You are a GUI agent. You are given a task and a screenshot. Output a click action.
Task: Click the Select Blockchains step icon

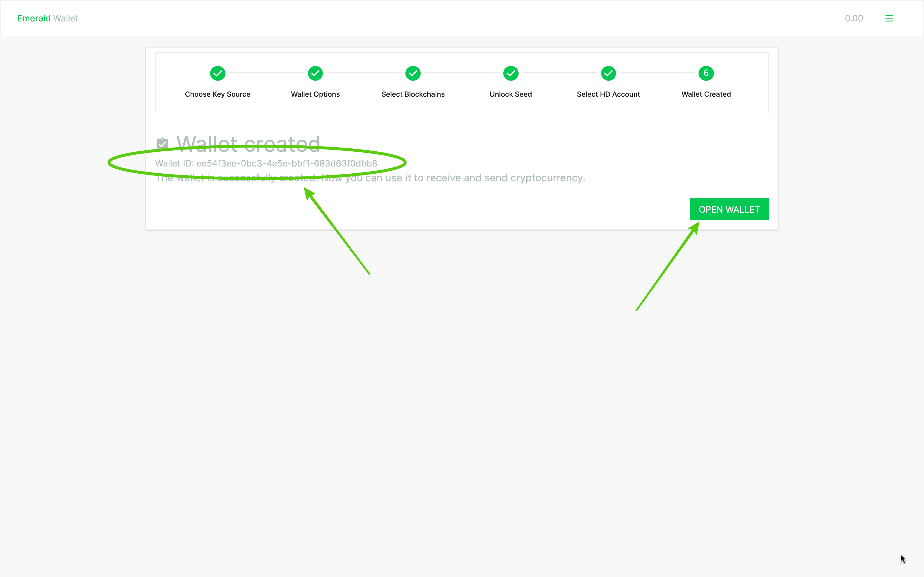point(413,73)
